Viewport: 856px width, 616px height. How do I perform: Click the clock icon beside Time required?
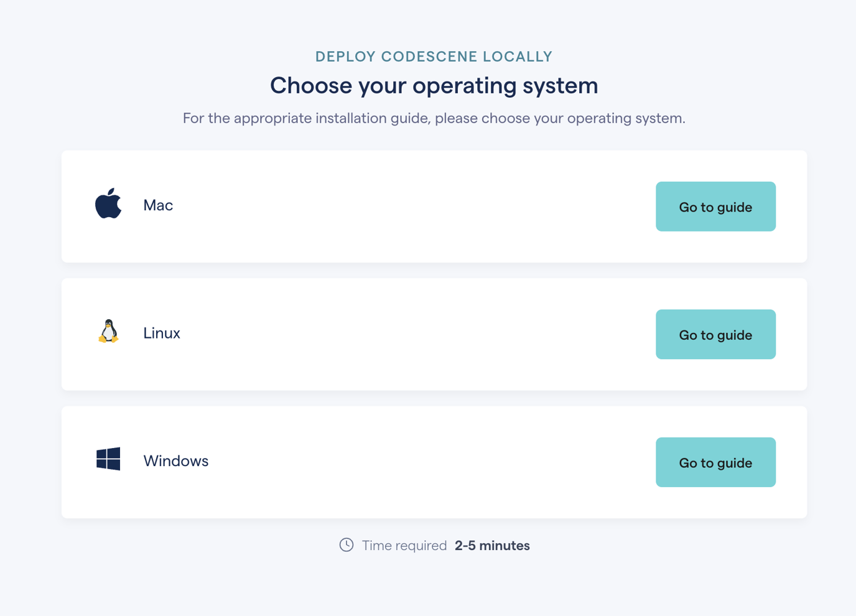tap(347, 545)
